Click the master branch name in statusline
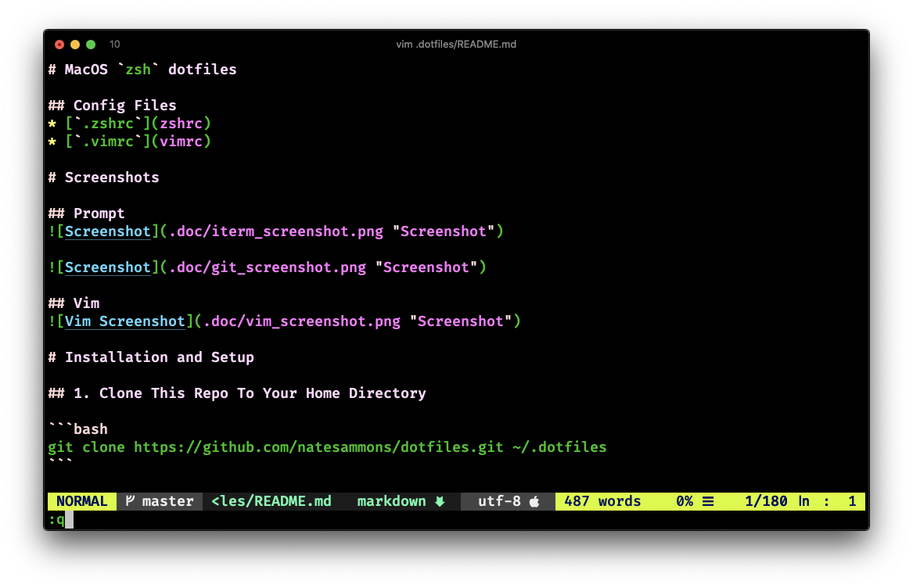 tap(167, 501)
